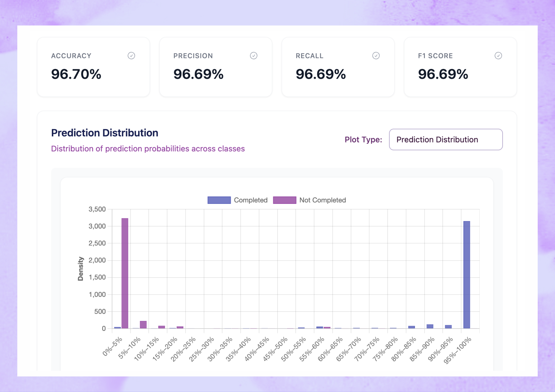Toggle the Completed legend swatch
555x392 pixels.
point(219,200)
